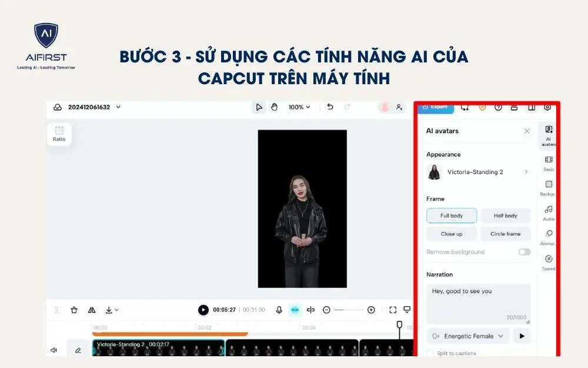Click the shield icon in top bar
This screenshot has height=368, width=588.
pyautogui.click(x=482, y=107)
